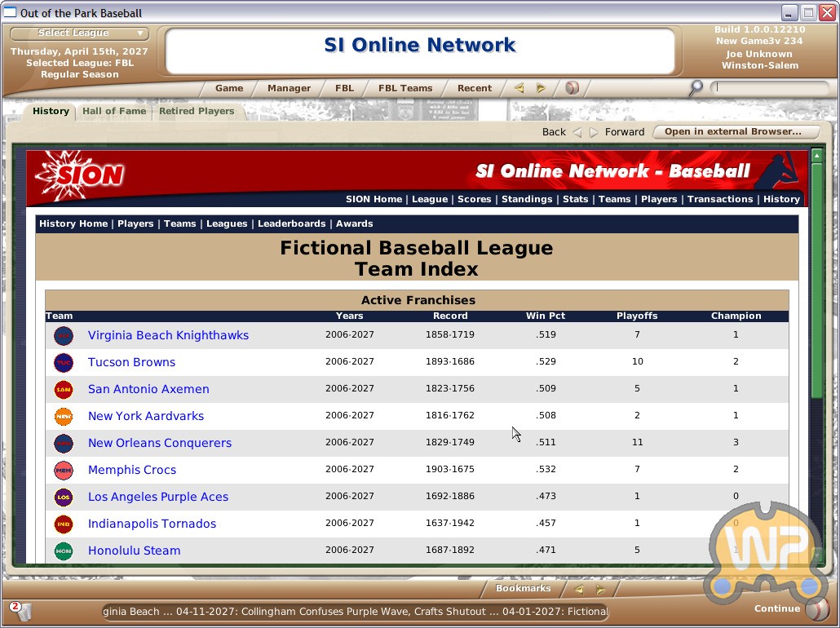
Task: Click the Open in external Browser button
Action: pos(732,132)
